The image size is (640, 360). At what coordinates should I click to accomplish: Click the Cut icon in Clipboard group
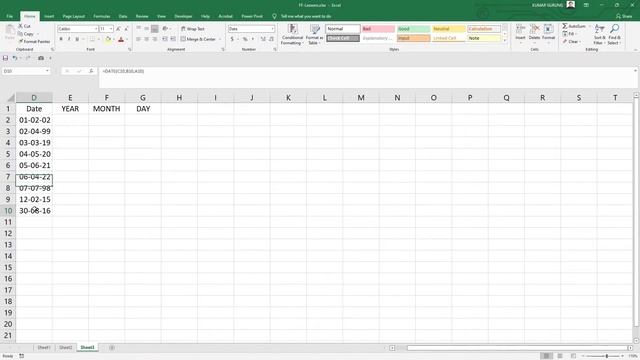21,26
